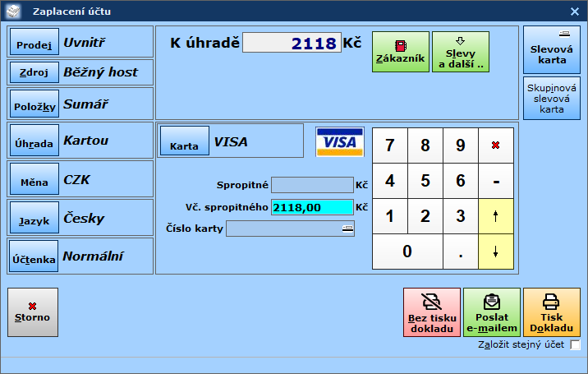Image resolution: width=588 pixels, height=374 pixels.
Task: Click the VISA card logo
Action: [x=340, y=142]
